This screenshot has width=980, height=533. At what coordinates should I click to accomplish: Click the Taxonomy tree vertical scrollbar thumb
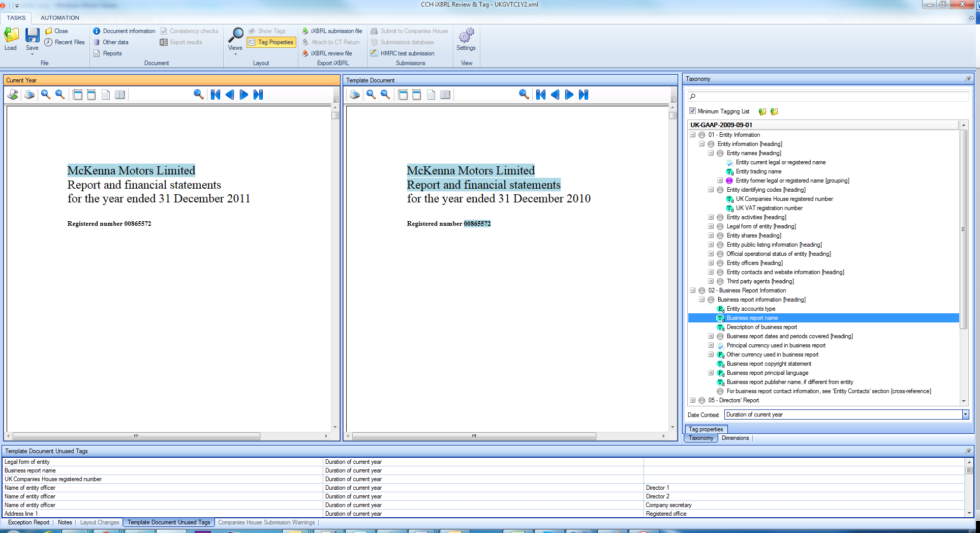963,230
